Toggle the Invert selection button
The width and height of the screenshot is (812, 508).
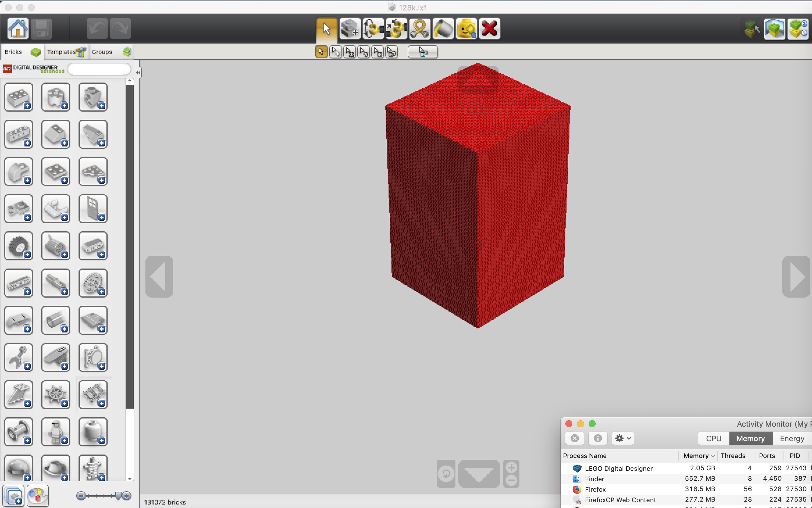pyautogui.click(x=423, y=52)
